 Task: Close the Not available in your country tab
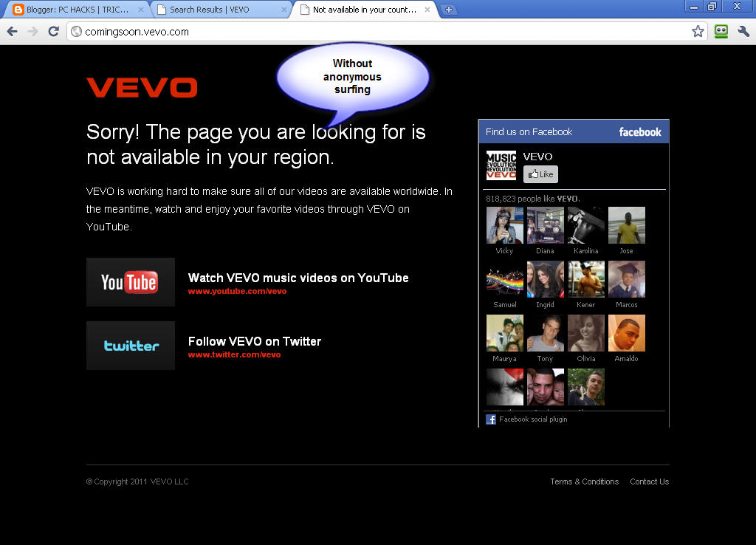[x=427, y=10]
